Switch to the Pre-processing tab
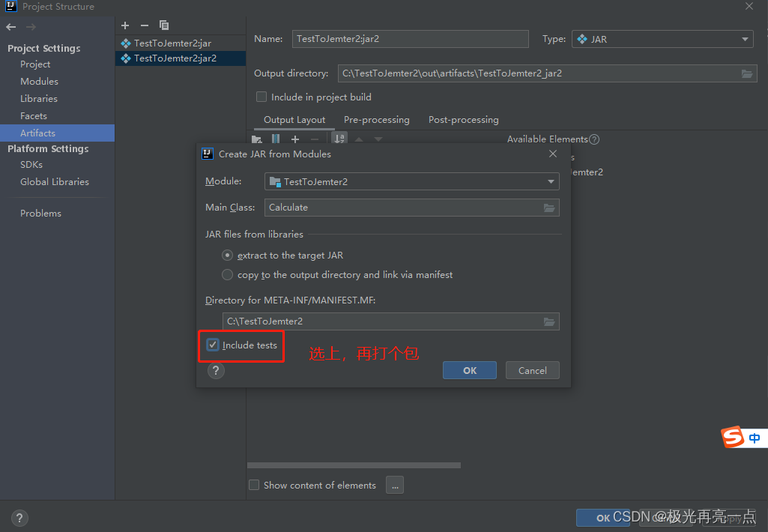This screenshot has height=532, width=768. (376, 120)
